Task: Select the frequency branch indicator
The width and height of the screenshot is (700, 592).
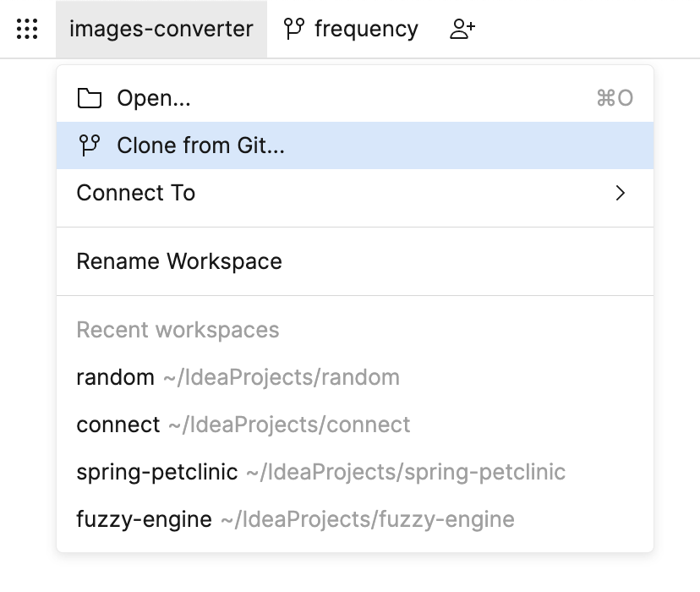Action: point(364,28)
